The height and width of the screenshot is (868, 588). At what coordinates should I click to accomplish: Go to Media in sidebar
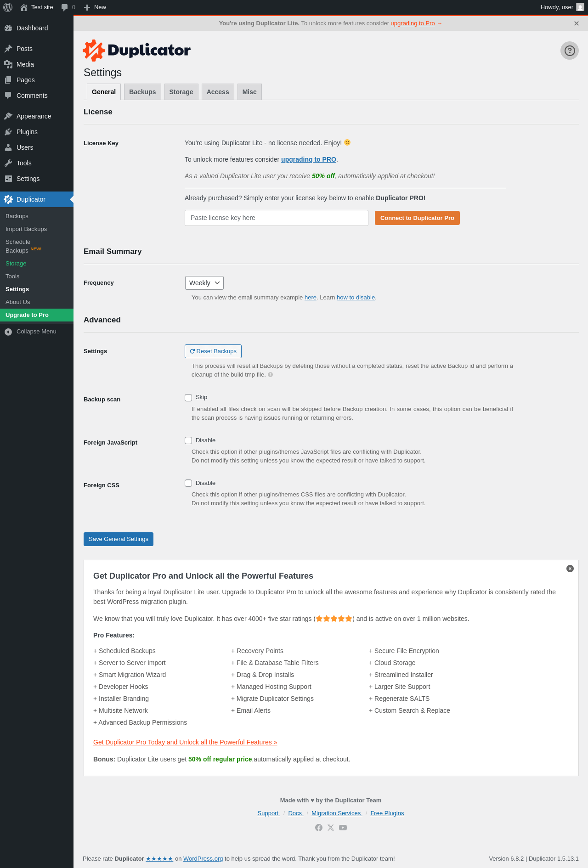(x=37, y=64)
